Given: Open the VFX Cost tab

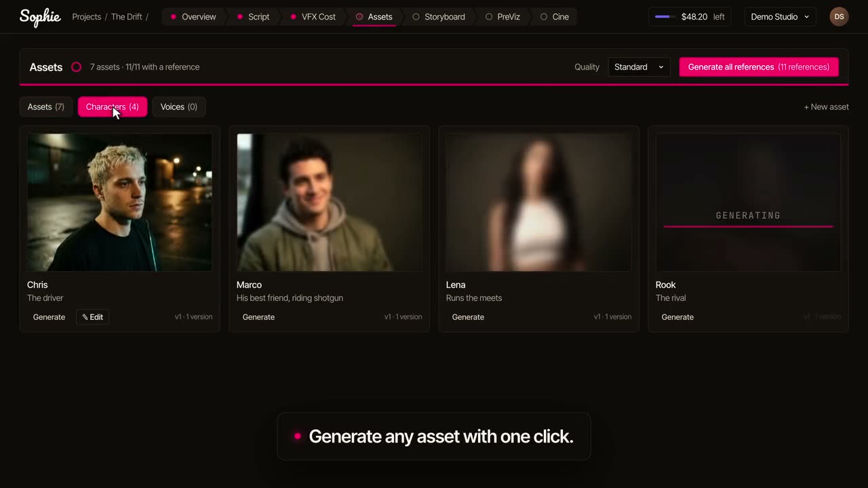Looking at the screenshot, I should [x=312, y=17].
